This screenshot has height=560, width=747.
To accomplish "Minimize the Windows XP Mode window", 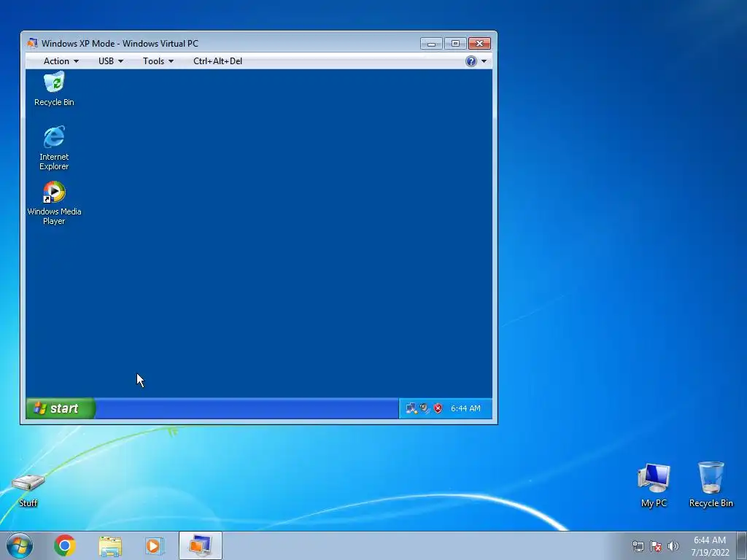I will (432, 43).
